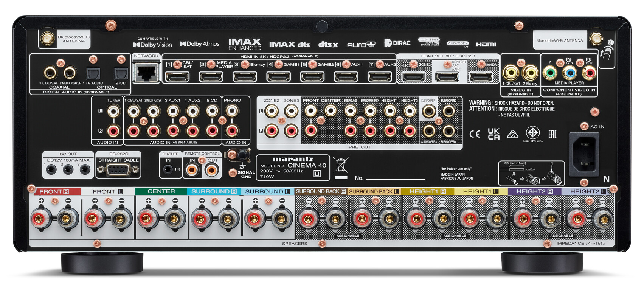This screenshot has width=644, height=292.
Task: Click the Network Ethernet port
Action: tap(146, 73)
